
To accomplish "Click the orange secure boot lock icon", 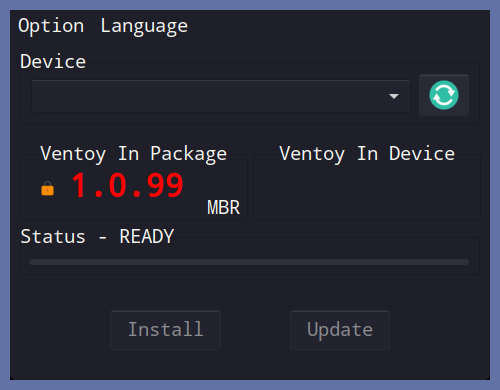I will click(47, 188).
